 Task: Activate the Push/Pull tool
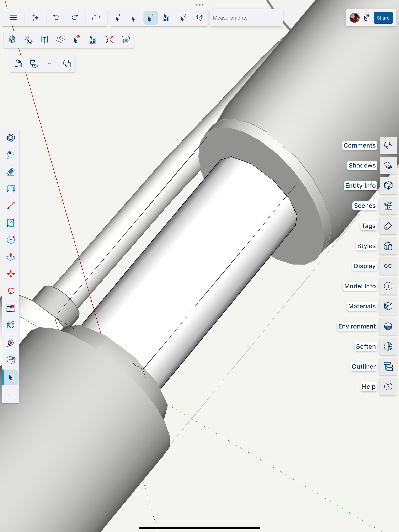pos(11,257)
